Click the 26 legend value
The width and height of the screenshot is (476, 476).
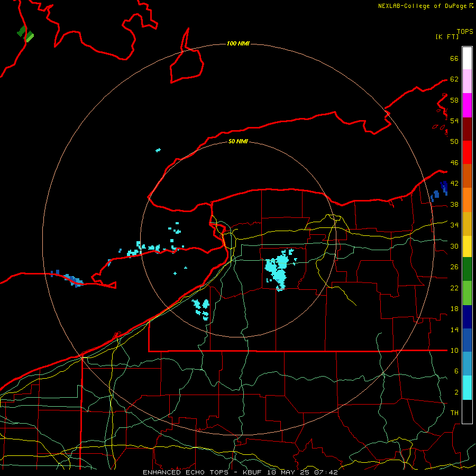click(x=454, y=267)
